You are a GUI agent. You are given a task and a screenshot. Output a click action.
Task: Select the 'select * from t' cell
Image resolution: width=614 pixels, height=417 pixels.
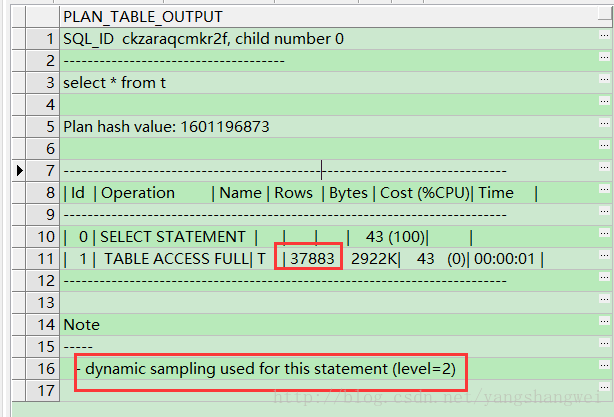[x=111, y=83]
